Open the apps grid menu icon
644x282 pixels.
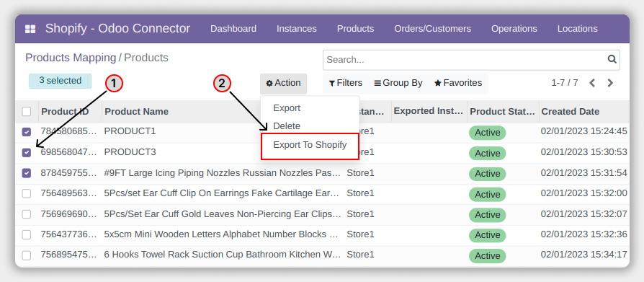pos(30,29)
